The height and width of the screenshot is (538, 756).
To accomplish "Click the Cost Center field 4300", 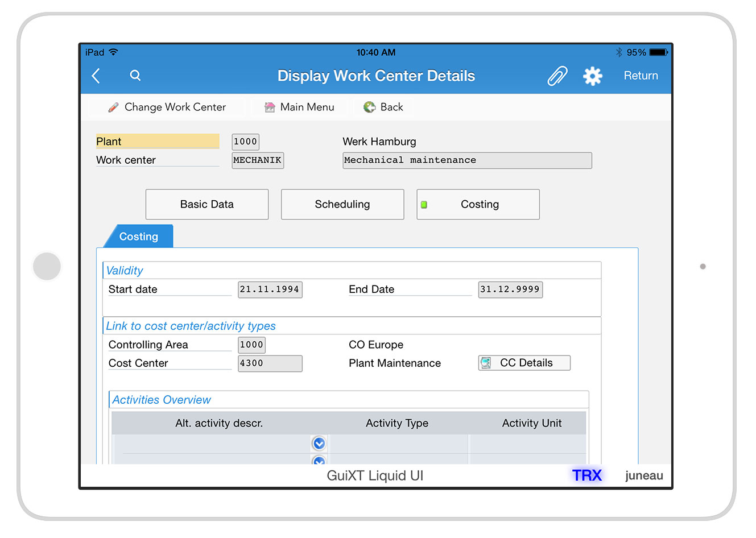I will tap(270, 363).
